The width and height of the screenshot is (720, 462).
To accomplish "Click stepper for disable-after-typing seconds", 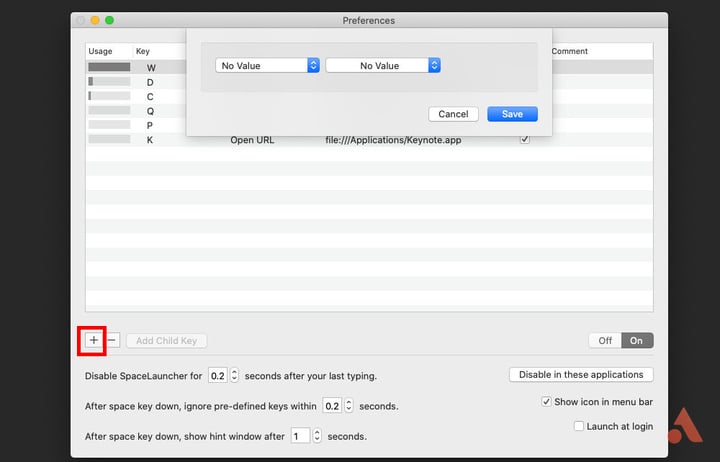I will [x=234, y=376].
